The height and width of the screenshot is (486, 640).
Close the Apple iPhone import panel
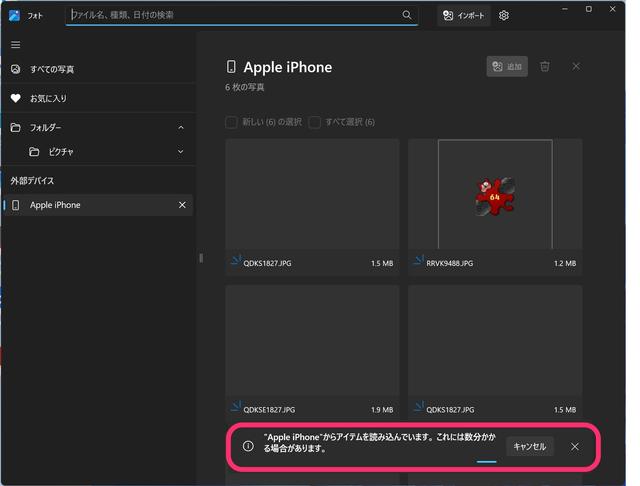[576, 67]
